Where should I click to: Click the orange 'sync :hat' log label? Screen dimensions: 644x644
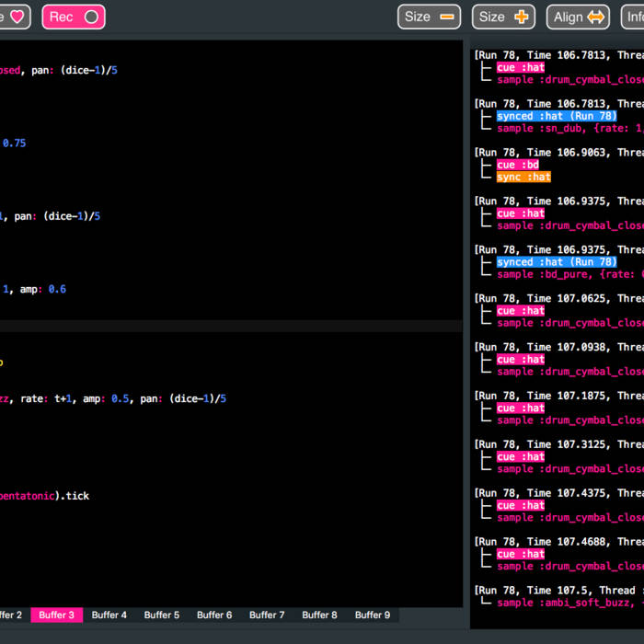click(523, 177)
